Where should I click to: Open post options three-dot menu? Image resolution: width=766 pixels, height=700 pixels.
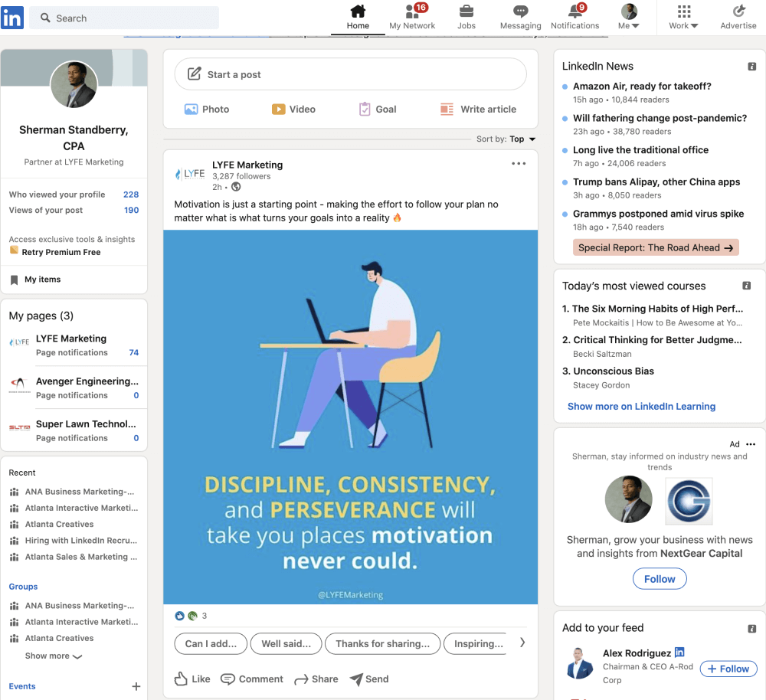pyautogui.click(x=519, y=164)
